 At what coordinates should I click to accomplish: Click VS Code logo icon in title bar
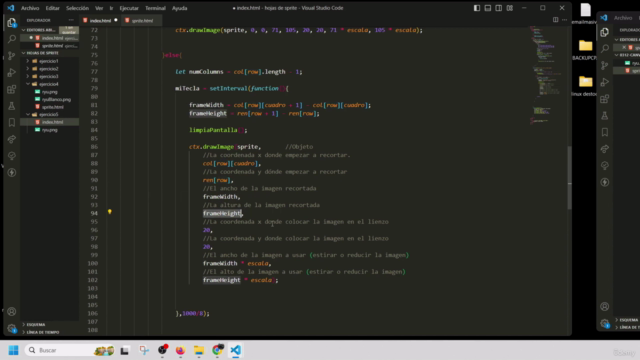pyautogui.click(x=11, y=8)
